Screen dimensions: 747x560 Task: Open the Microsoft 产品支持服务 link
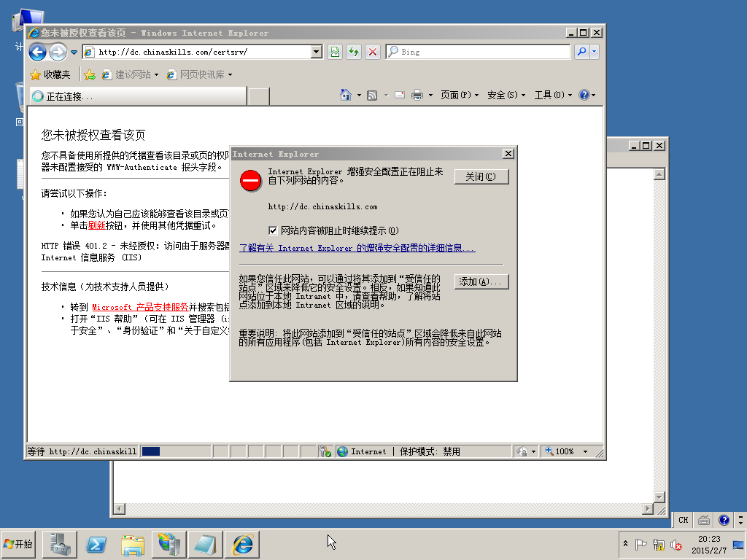tap(140, 307)
